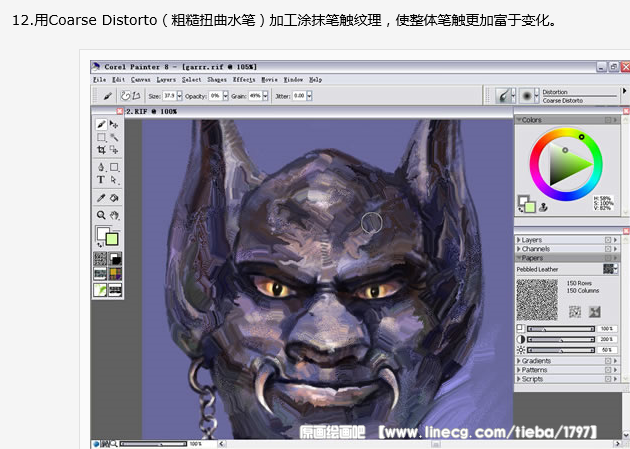This screenshot has height=449, width=630.
Task: Click the clone color stamp in Colors panel
Action: [x=544, y=207]
